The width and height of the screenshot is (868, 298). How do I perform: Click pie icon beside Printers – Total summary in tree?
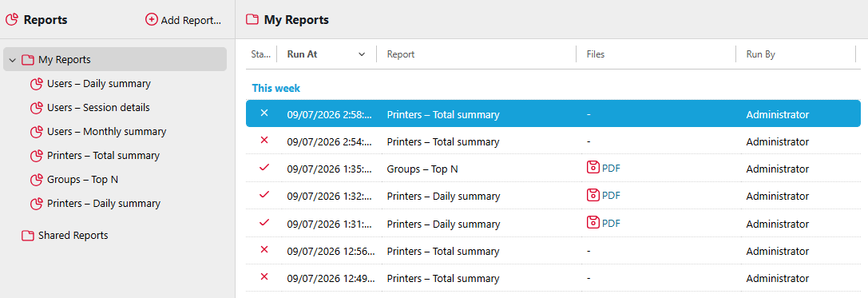pos(37,156)
